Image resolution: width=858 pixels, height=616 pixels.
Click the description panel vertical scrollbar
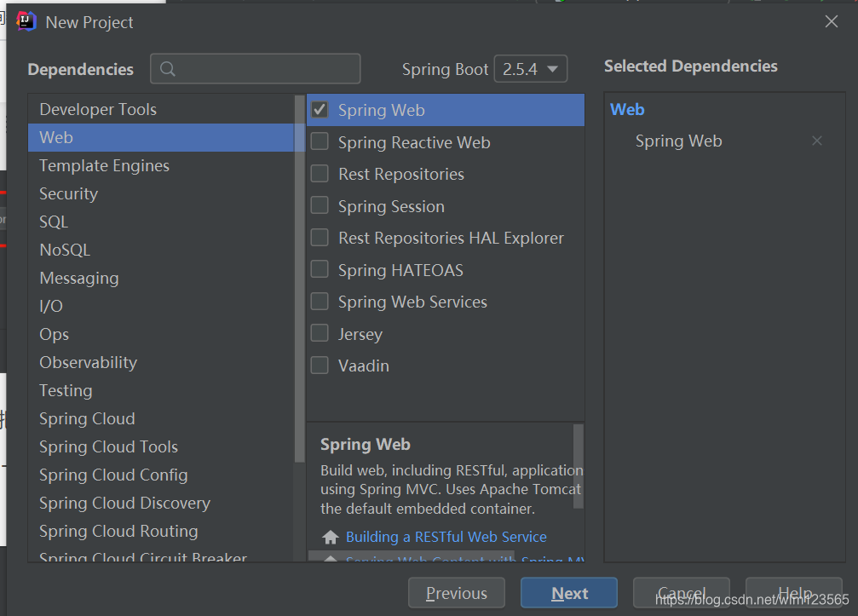click(579, 466)
